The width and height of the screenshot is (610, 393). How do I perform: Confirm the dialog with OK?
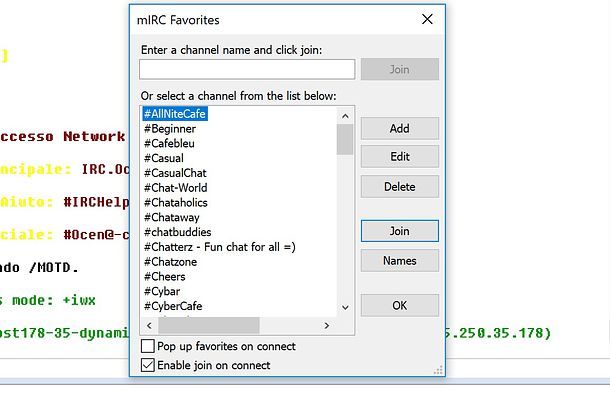[x=400, y=305]
